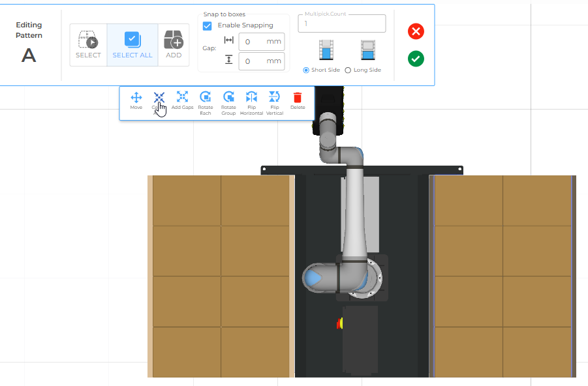This screenshot has width=588, height=386.
Task: Rotate Group of selected boxes
Action: point(228,103)
